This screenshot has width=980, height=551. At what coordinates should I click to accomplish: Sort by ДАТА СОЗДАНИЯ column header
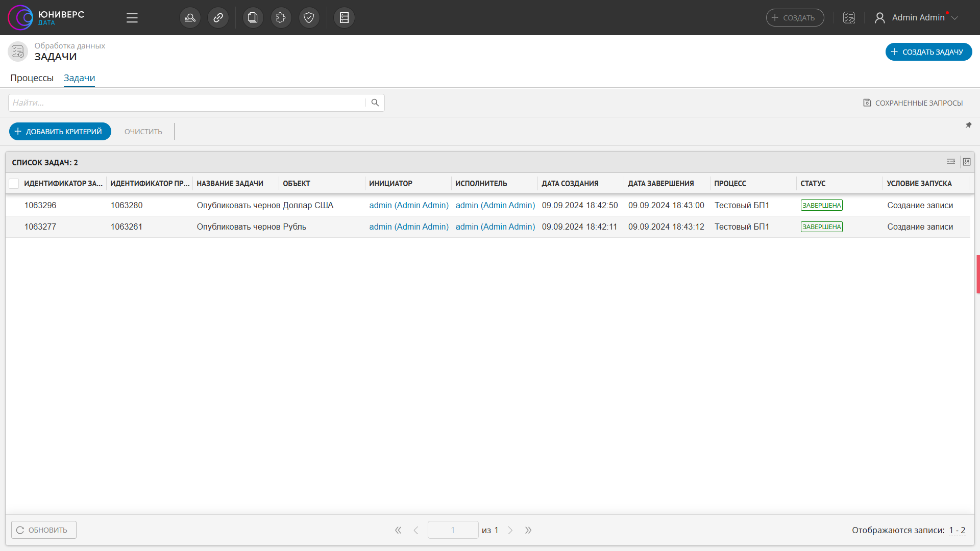tap(570, 184)
